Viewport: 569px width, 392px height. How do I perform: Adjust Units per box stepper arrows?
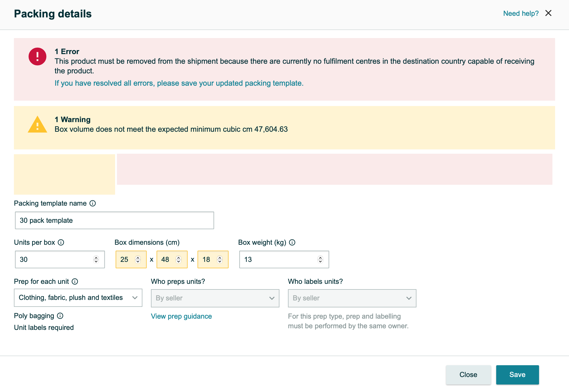(96, 259)
